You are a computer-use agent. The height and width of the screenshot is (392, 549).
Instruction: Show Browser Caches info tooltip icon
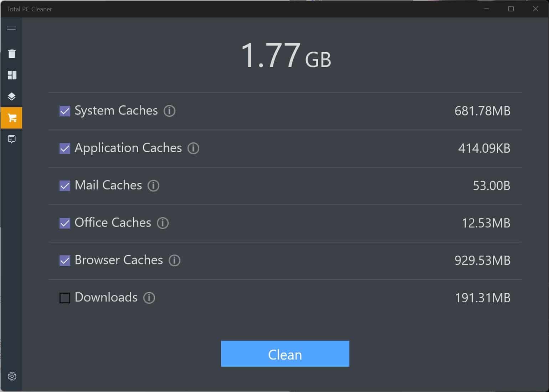pyautogui.click(x=174, y=261)
